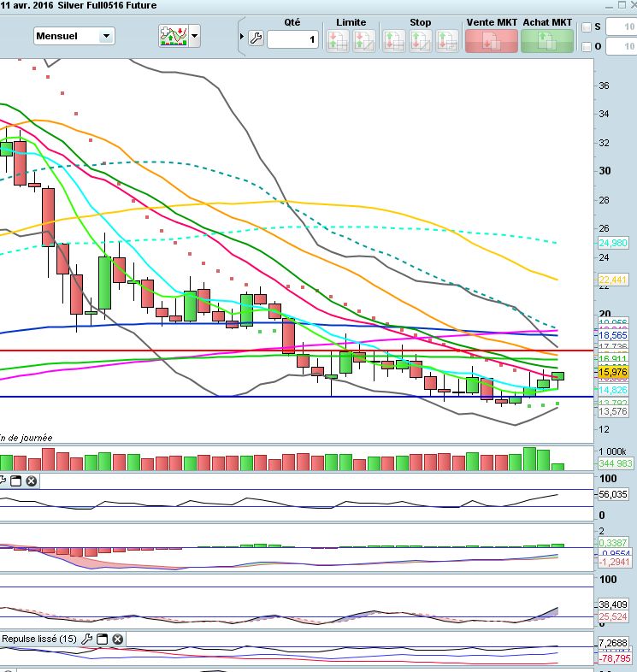Click the Silver Full0516 Future title
The height and width of the screenshot is (672, 637).
pos(107,6)
